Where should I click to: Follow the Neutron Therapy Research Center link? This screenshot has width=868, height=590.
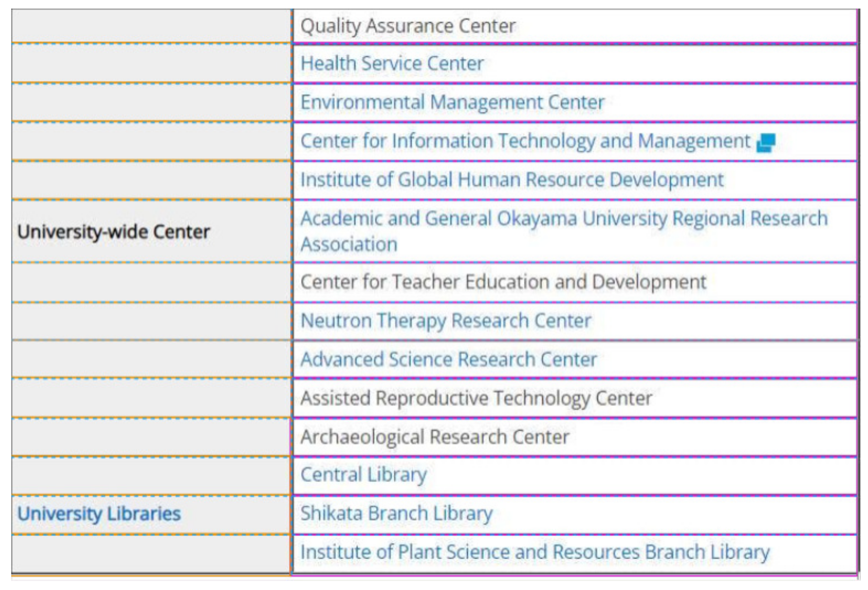point(446,321)
